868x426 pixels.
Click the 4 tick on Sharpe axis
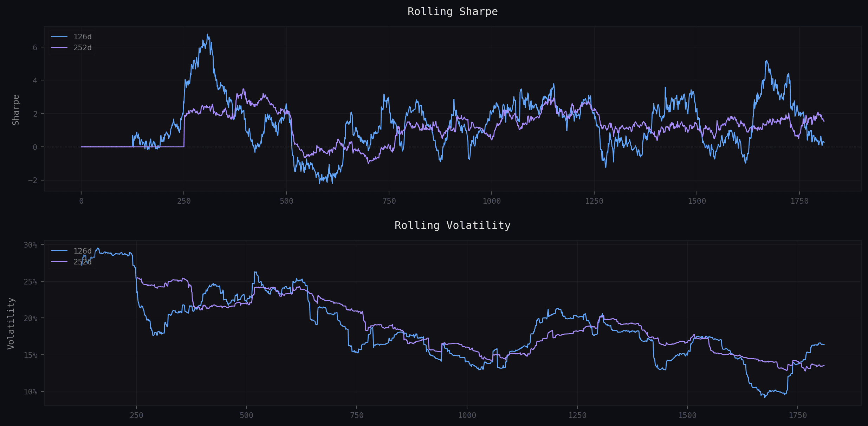click(x=35, y=81)
